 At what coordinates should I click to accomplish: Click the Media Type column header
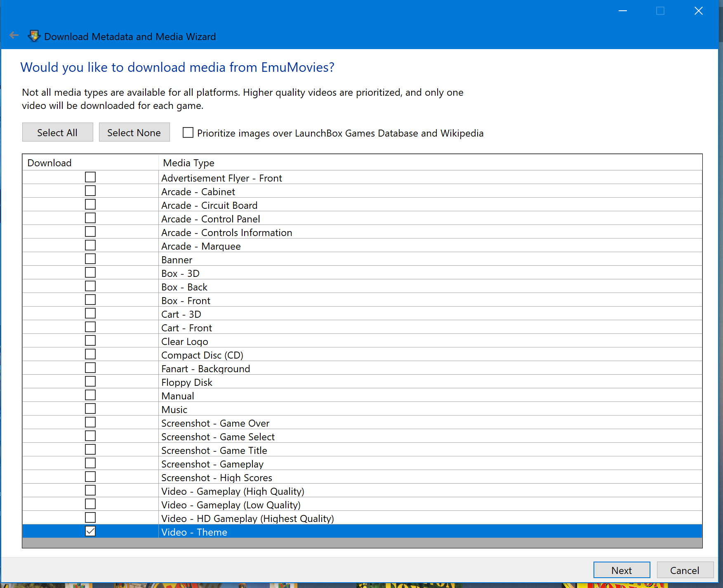pos(430,163)
